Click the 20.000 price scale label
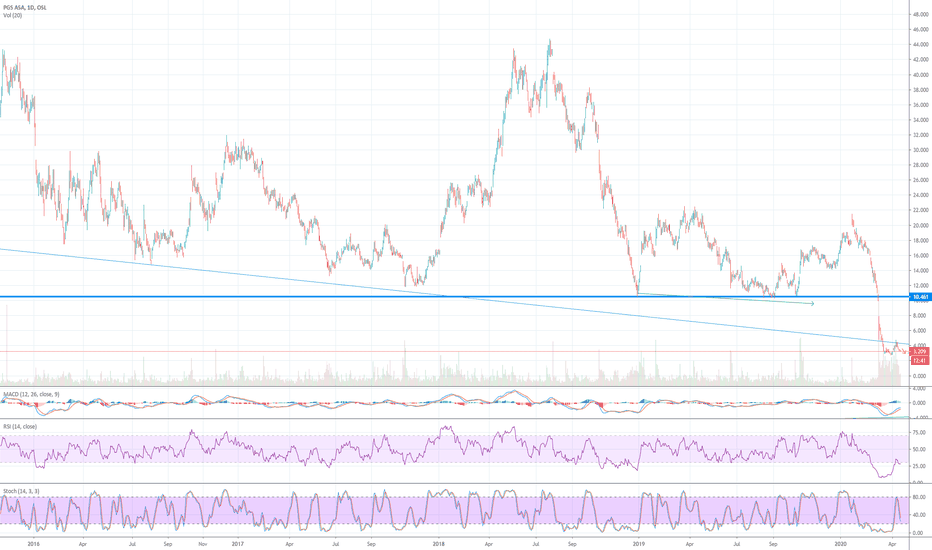Viewport: 932px width, 550px height. tap(921, 225)
